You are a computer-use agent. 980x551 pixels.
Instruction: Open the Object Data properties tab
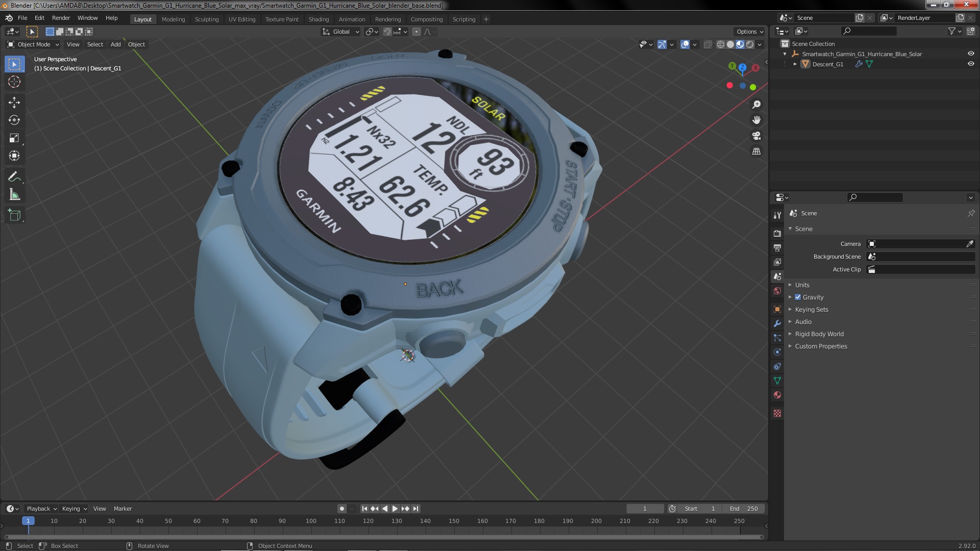click(777, 381)
